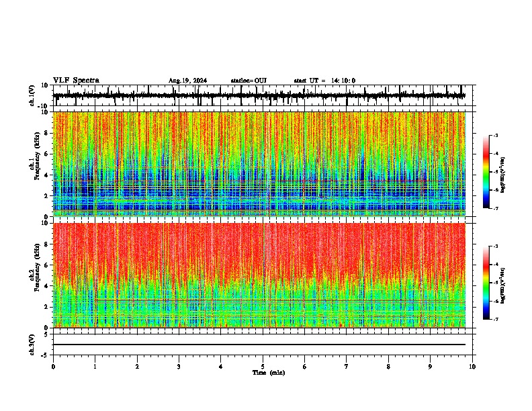Click time axis tick label "2"

click(x=137, y=367)
